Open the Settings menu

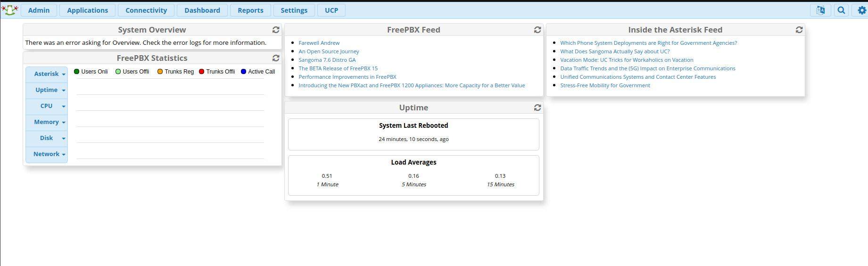click(x=294, y=10)
